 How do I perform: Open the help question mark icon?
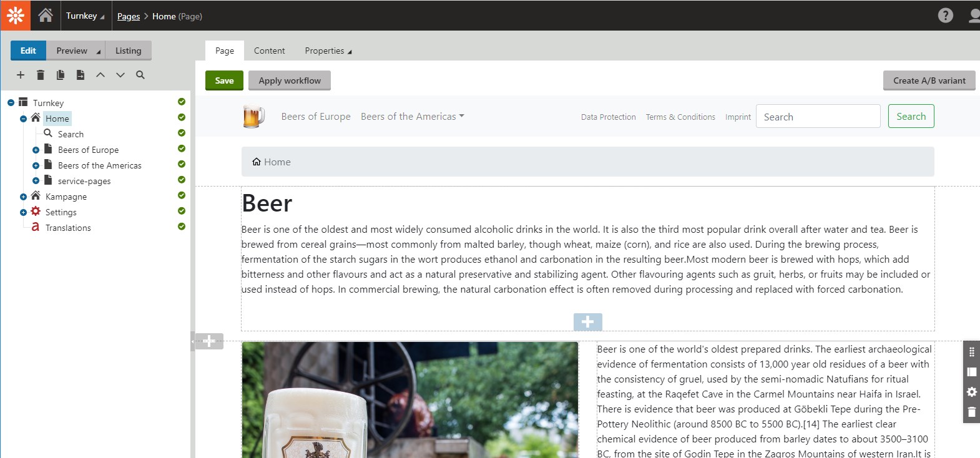pos(946,16)
